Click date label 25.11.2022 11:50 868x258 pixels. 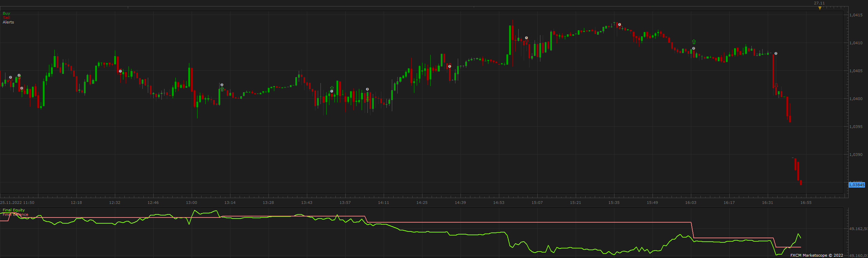17,203
